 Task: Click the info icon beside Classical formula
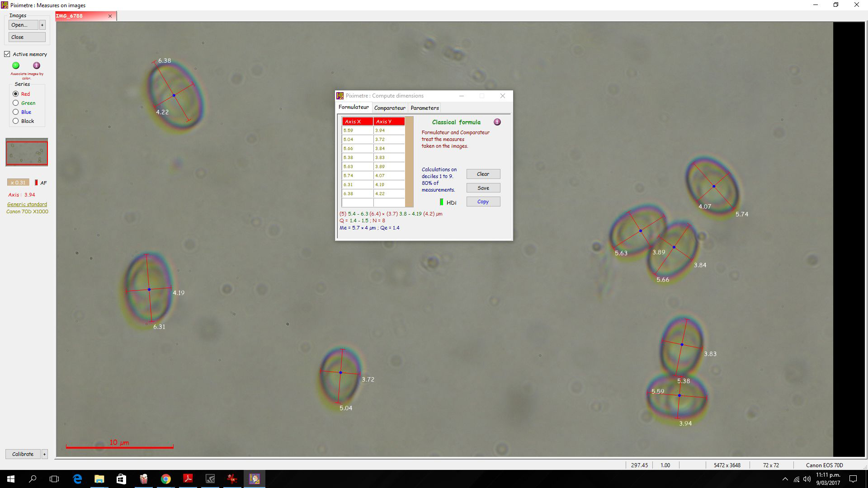click(497, 122)
